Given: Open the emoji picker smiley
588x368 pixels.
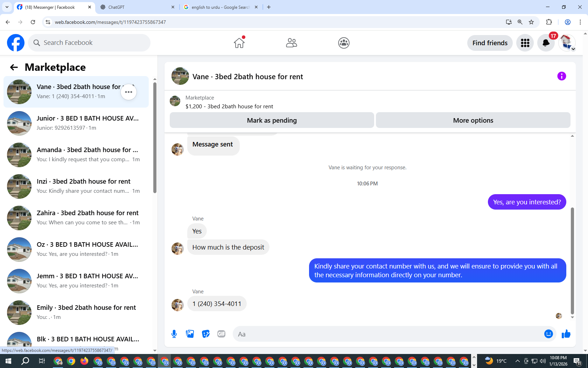Looking at the screenshot, I should point(548,334).
